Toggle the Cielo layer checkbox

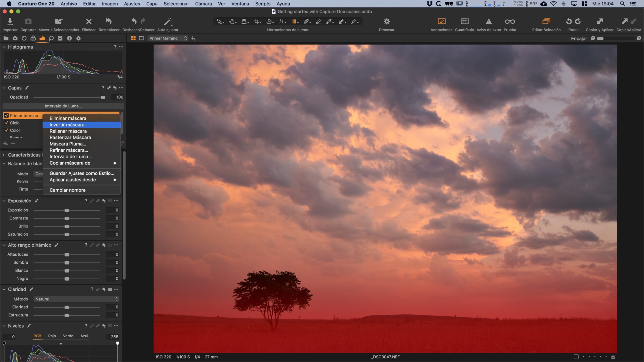pos(7,123)
